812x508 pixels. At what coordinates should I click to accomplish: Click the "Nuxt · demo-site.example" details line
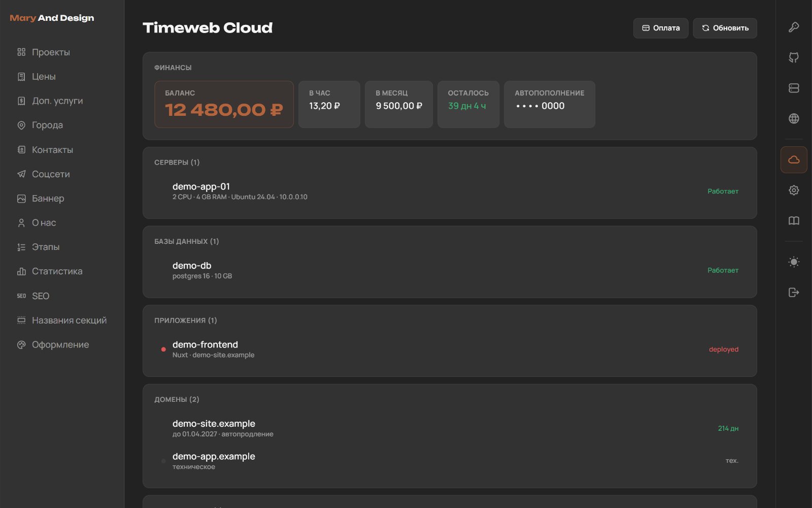(x=213, y=355)
